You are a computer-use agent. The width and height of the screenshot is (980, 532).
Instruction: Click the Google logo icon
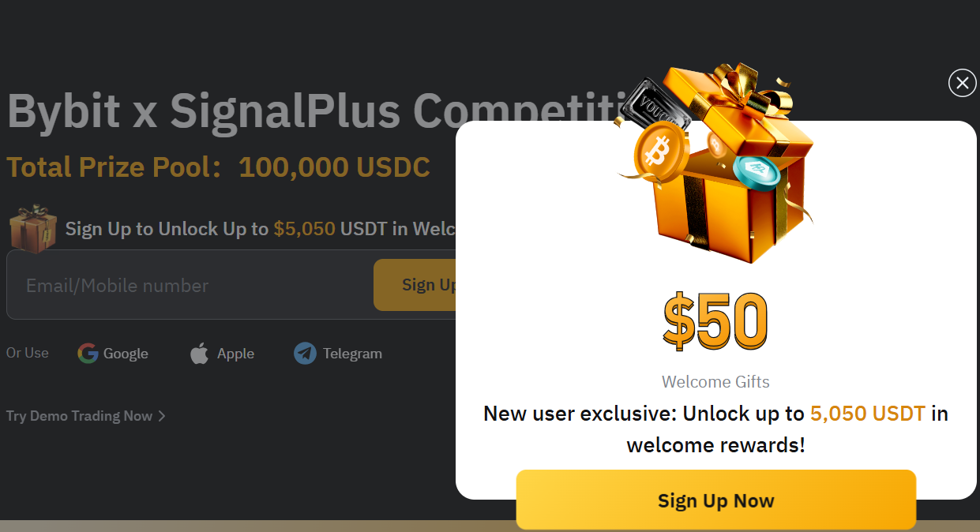(x=88, y=353)
